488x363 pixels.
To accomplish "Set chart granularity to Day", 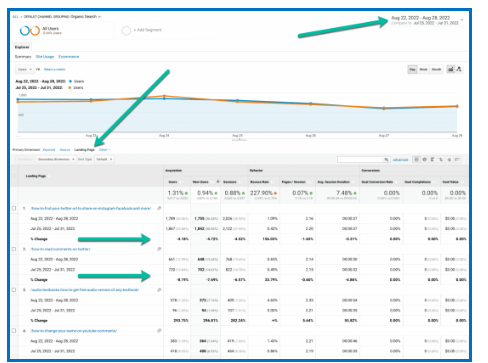I will (412, 69).
